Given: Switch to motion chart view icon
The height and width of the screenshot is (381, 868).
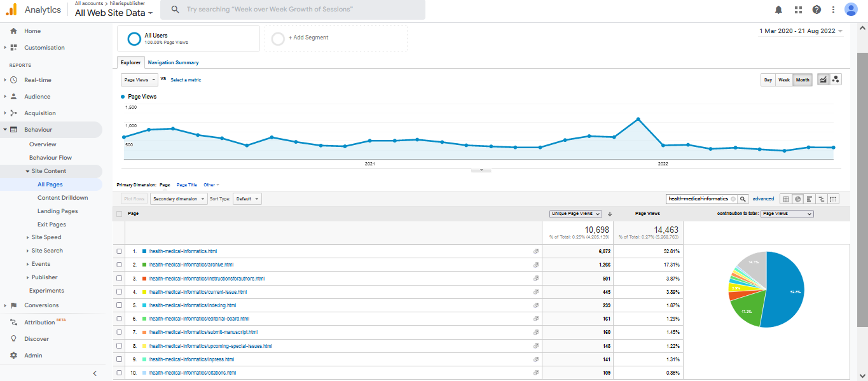Looking at the screenshot, I should 836,80.
